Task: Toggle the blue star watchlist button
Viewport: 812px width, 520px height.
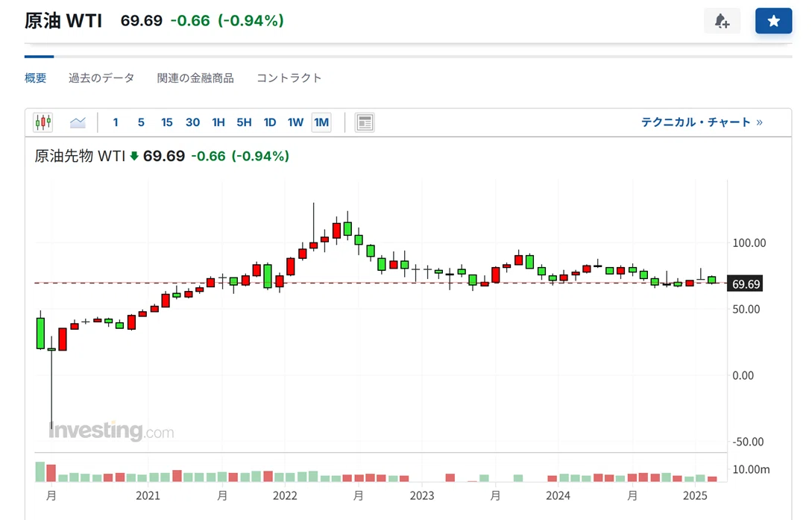Action: click(x=773, y=21)
